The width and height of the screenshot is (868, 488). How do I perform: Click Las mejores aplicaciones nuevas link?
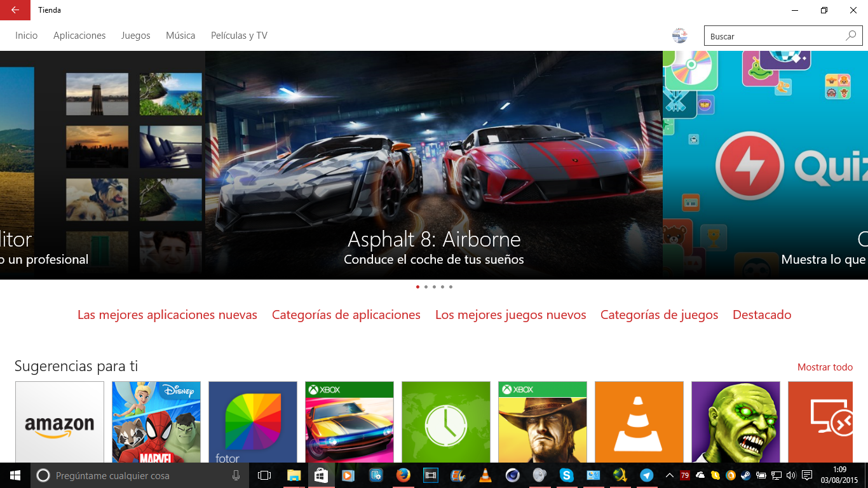pos(167,315)
